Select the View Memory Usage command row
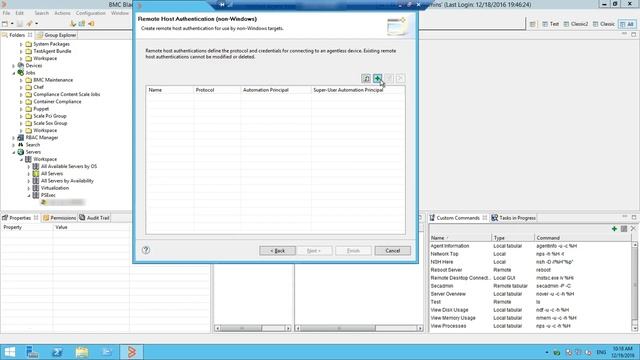 531,318
